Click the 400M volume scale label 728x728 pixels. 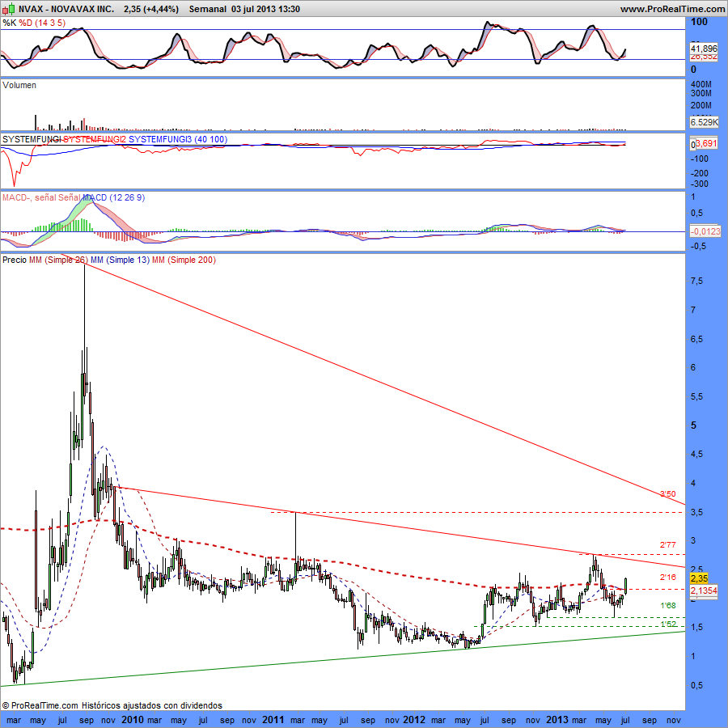701,84
